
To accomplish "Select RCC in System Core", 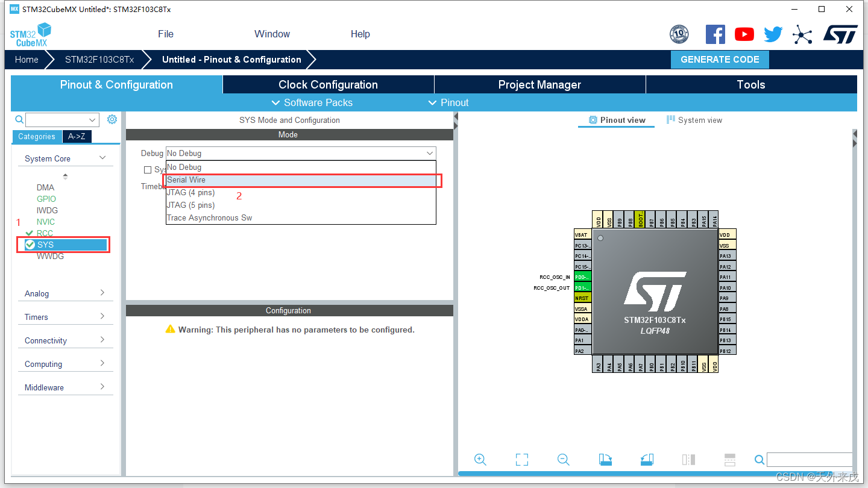I will (x=45, y=233).
